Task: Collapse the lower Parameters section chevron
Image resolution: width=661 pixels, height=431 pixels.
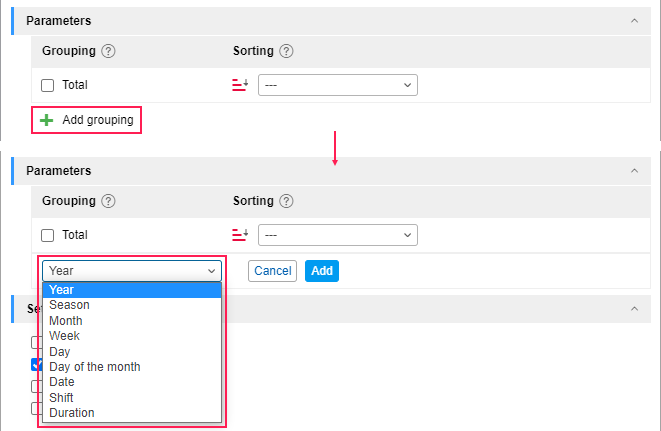Action: pos(634,171)
